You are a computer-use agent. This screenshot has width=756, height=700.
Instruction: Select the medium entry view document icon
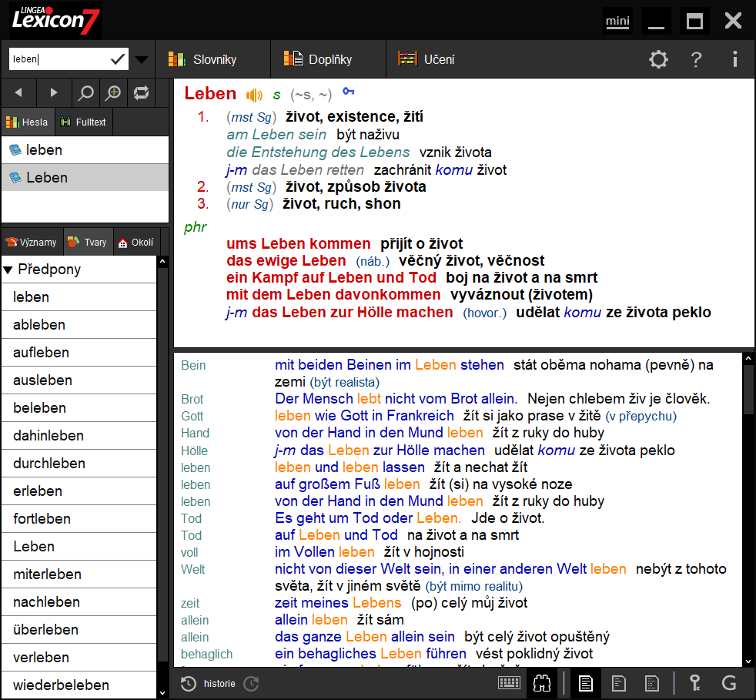(619, 683)
